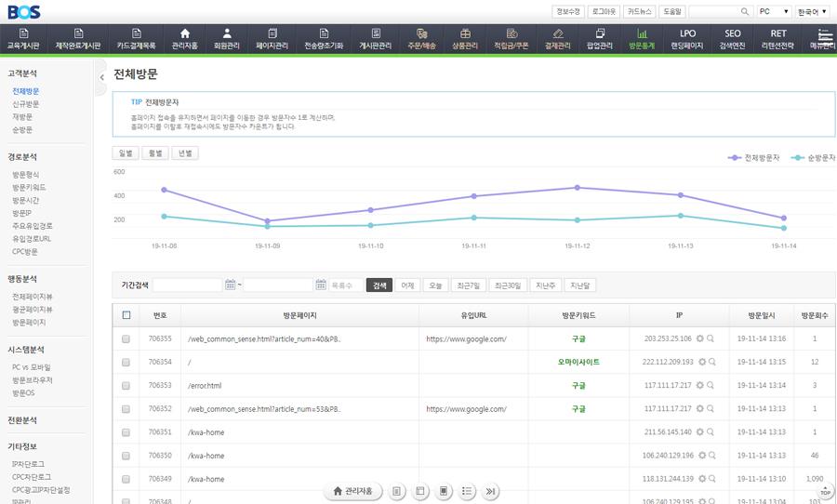Click the TOP scroll-to-top button

pyautogui.click(x=824, y=491)
